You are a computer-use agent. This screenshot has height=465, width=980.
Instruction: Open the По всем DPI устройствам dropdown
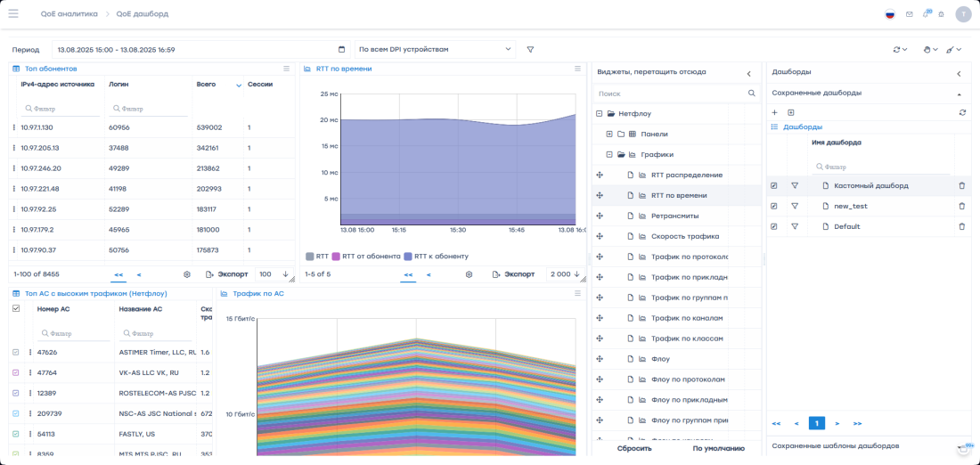pyautogui.click(x=435, y=50)
